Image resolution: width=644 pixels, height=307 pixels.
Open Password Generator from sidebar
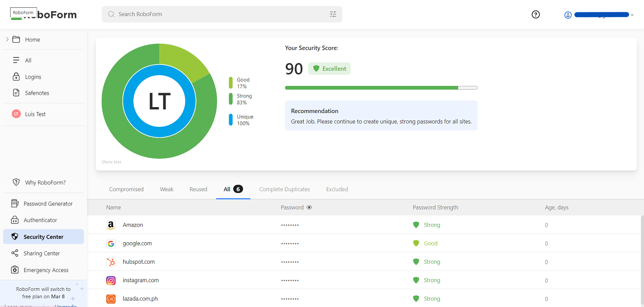tap(48, 204)
